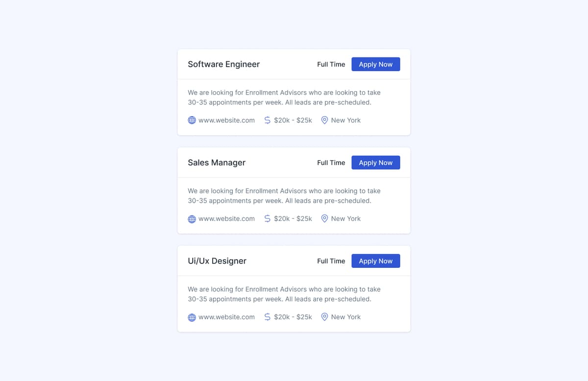This screenshot has width=588, height=381.
Task: Apply Now for Software Engineer job
Action: pyautogui.click(x=375, y=65)
